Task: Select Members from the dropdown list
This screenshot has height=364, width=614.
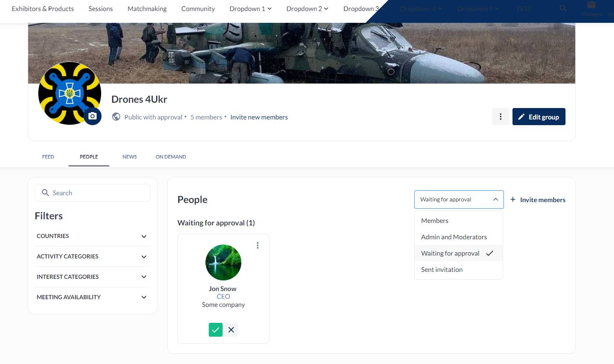Action: 435,221
